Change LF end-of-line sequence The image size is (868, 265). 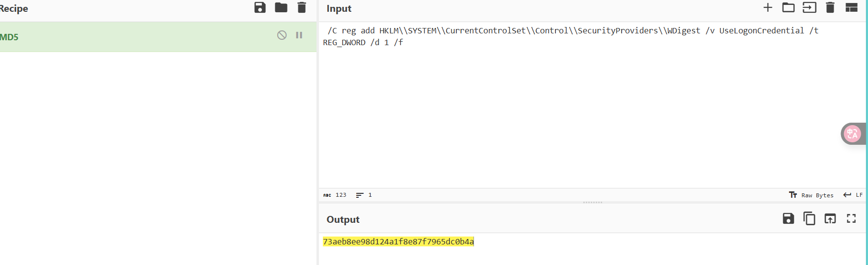click(x=853, y=195)
